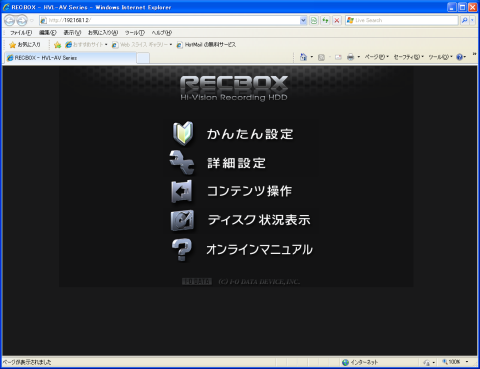The width and height of the screenshot is (480, 369).
Task: Click the Help question mark icon
Action: coord(460,57)
